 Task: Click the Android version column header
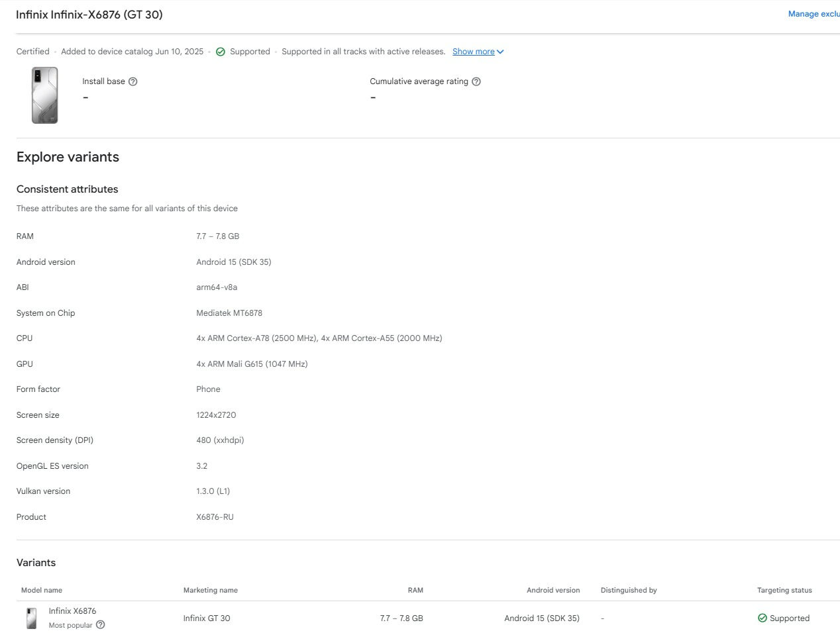point(553,590)
